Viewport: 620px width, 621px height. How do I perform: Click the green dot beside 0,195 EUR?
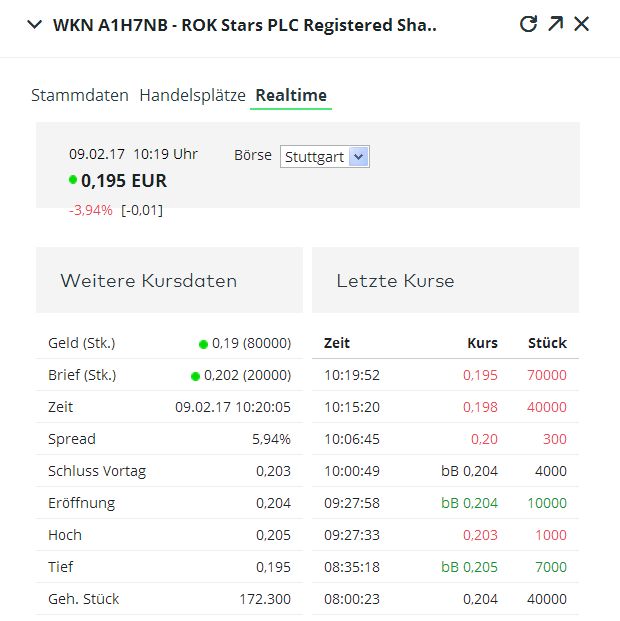(73, 180)
